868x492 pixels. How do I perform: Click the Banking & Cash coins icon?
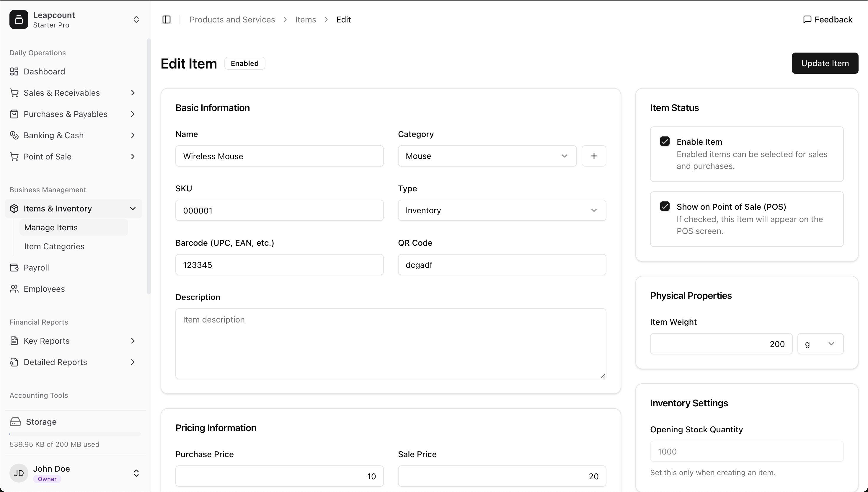point(14,135)
